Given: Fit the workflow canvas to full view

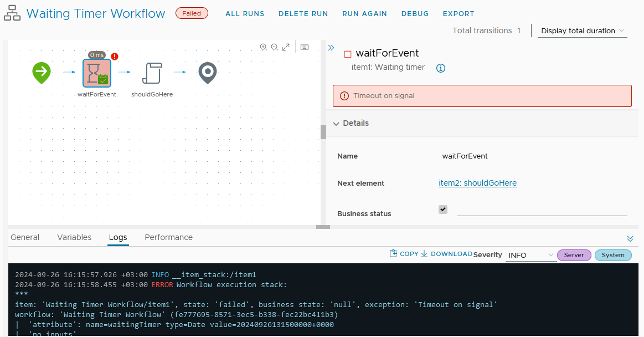Looking at the screenshot, I should point(286,47).
